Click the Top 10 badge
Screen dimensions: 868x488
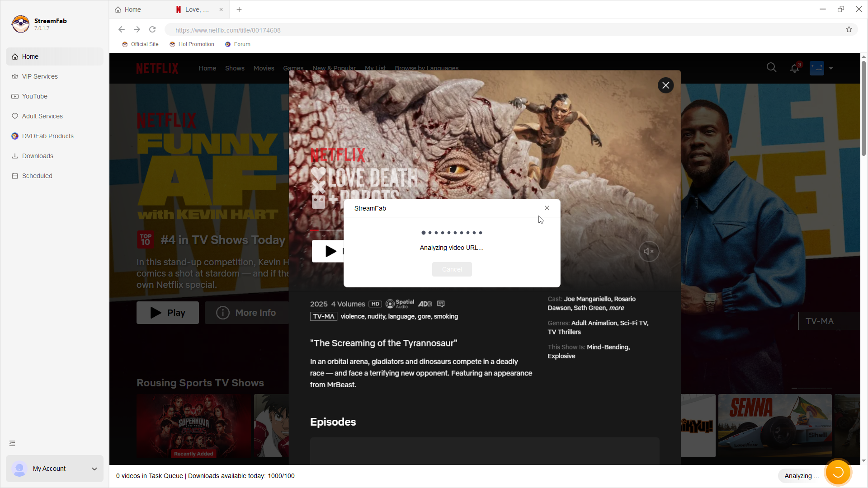(x=146, y=239)
